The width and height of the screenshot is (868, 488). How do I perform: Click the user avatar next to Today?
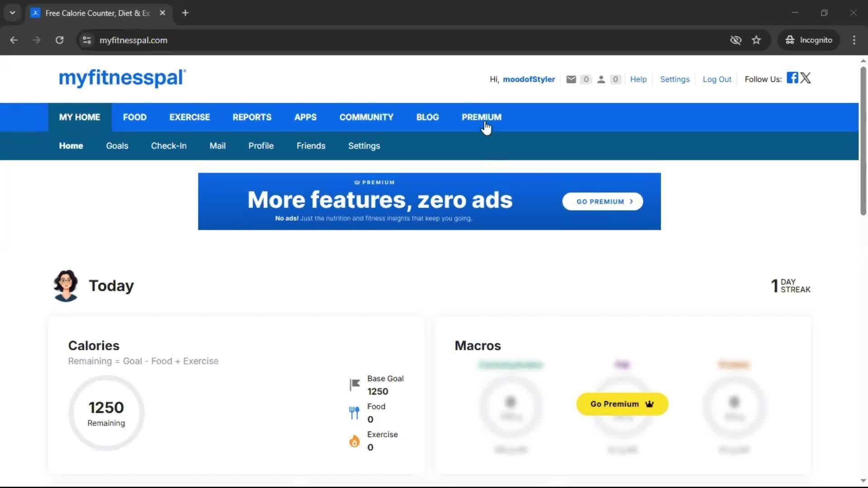click(66, 286)
